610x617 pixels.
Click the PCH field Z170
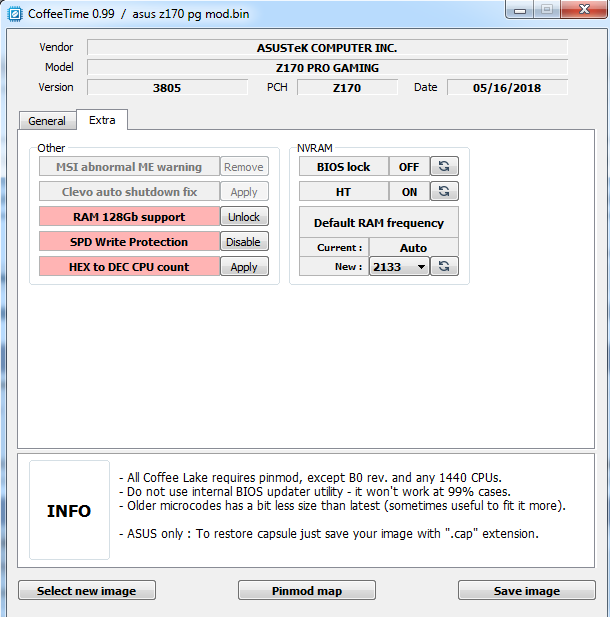(347, 87)
